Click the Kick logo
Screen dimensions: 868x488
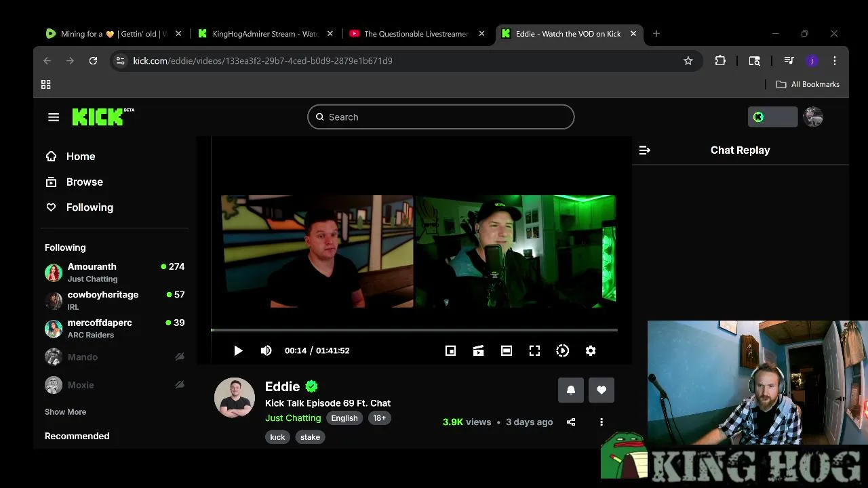[103, 117]
